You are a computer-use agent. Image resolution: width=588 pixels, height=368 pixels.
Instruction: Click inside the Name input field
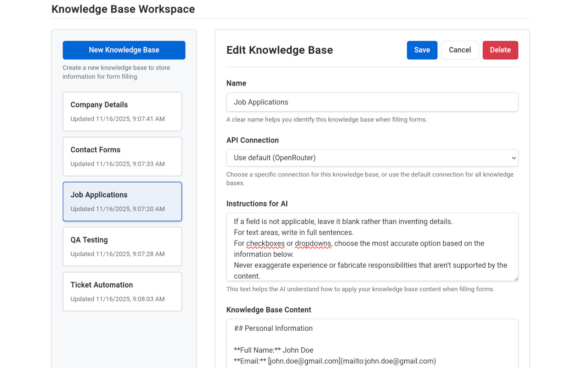pyautogui.click(x=372, y=102)
